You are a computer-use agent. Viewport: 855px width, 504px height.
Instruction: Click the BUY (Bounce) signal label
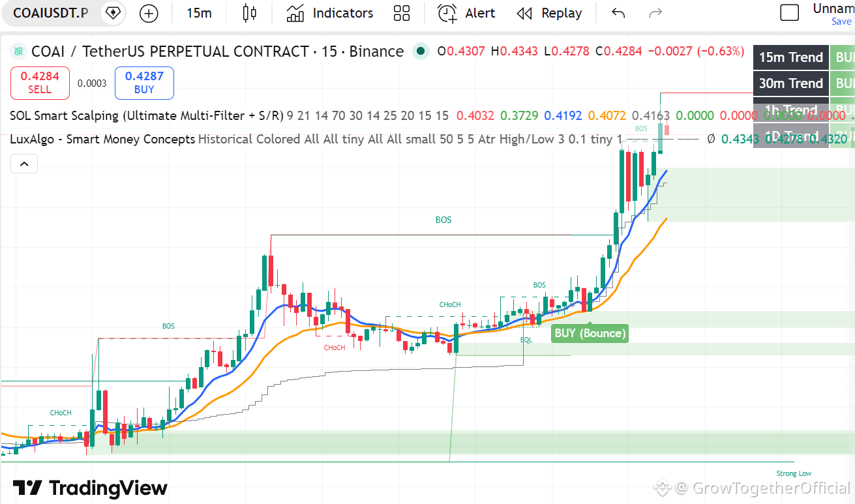pos(590,333)
